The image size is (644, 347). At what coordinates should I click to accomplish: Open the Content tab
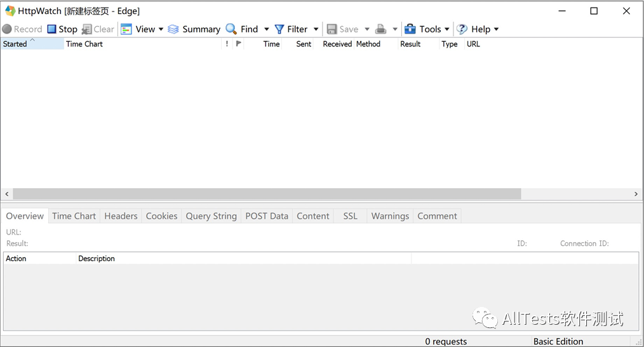coord(313,216)
